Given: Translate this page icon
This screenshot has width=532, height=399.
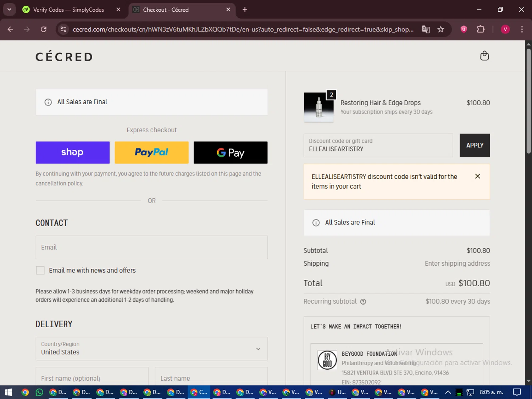Looking at the screenshot, I should click(x=426, y=29).
